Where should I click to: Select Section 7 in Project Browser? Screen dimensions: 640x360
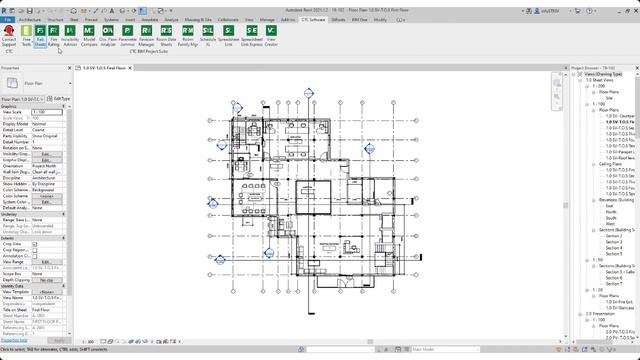(614, 284)
